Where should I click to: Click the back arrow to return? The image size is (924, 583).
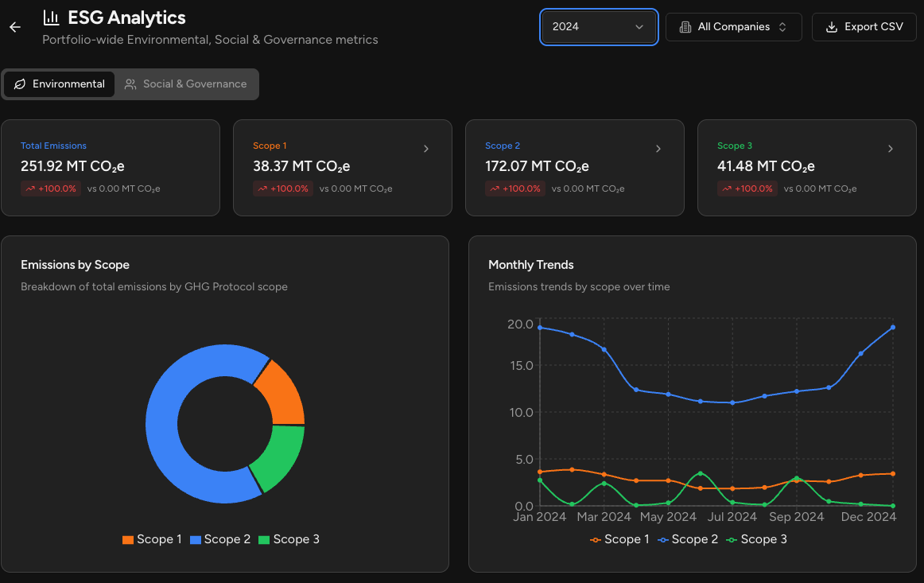(14, 26)
